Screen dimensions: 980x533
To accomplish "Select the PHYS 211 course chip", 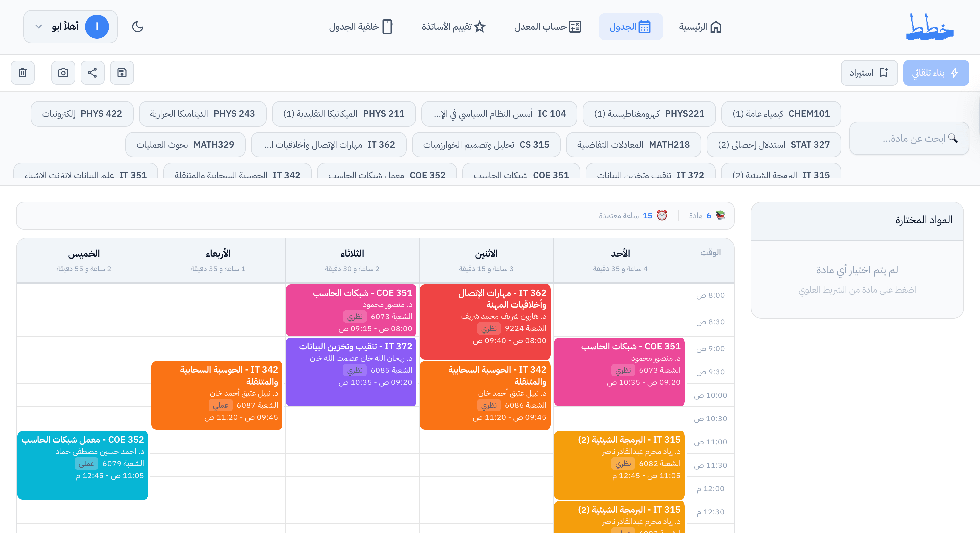I will tap(344, 114).
